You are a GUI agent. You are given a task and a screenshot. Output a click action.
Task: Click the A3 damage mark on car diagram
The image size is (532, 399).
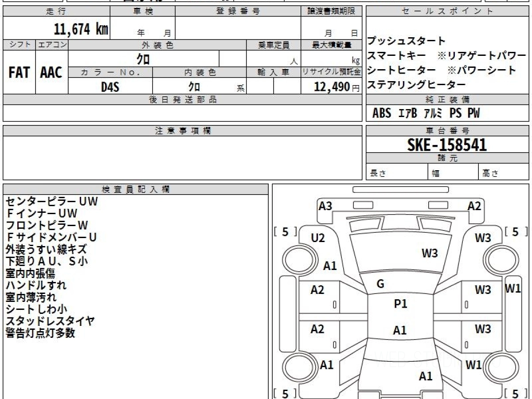[325, 206]
